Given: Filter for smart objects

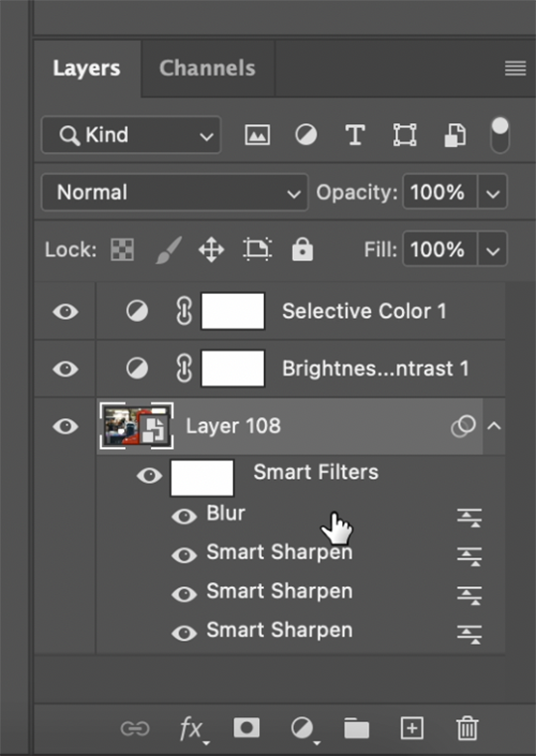Looking at the screenshot, I should coord(455,135).
